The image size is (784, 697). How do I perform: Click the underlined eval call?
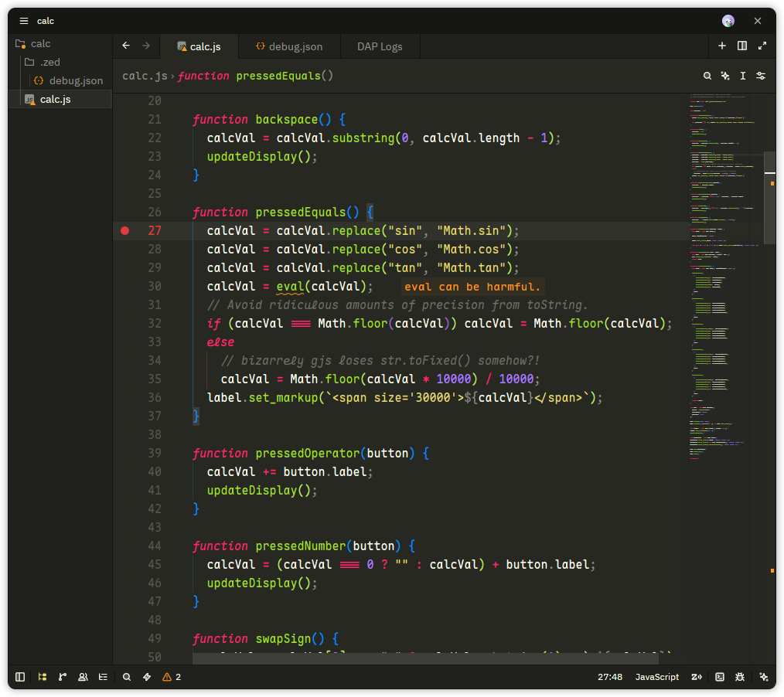point(290,286)
